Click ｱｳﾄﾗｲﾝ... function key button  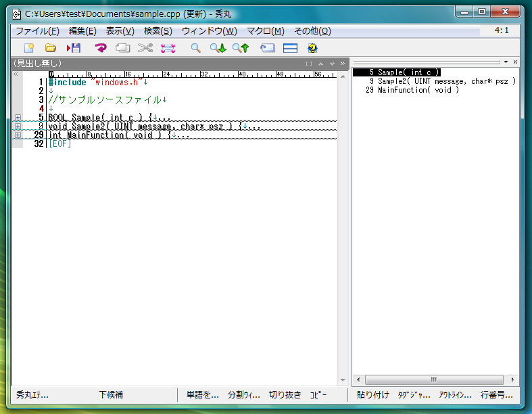click(456, 394)
